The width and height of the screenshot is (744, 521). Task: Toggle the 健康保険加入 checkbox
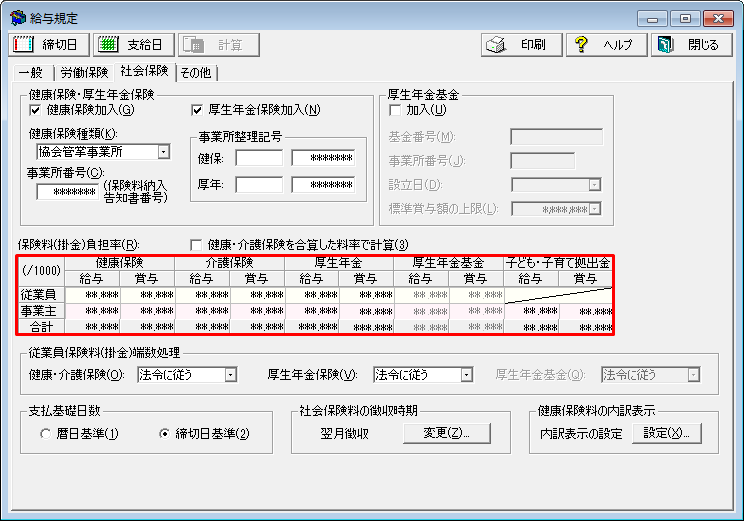[36, 110]
